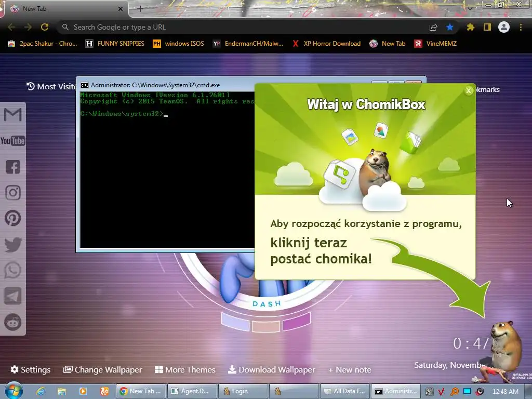532x399 pixels.
Task: Open the Windows Start orb
Action: pos(14,391)
